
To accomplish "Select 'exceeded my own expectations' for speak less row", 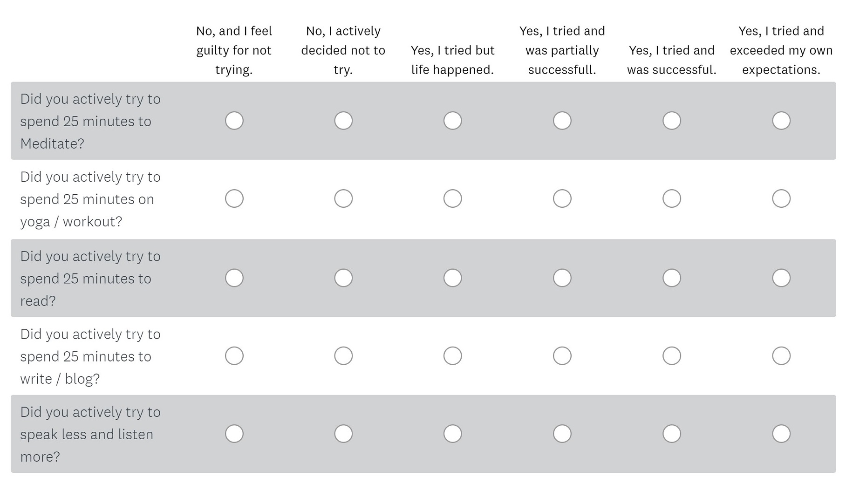I will coord(781,434).
